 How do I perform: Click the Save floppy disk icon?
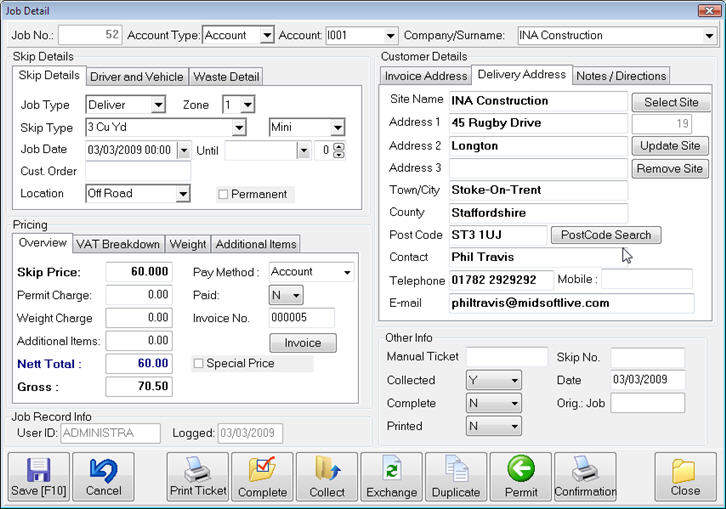pyautogui.click(x=39, y=471)
